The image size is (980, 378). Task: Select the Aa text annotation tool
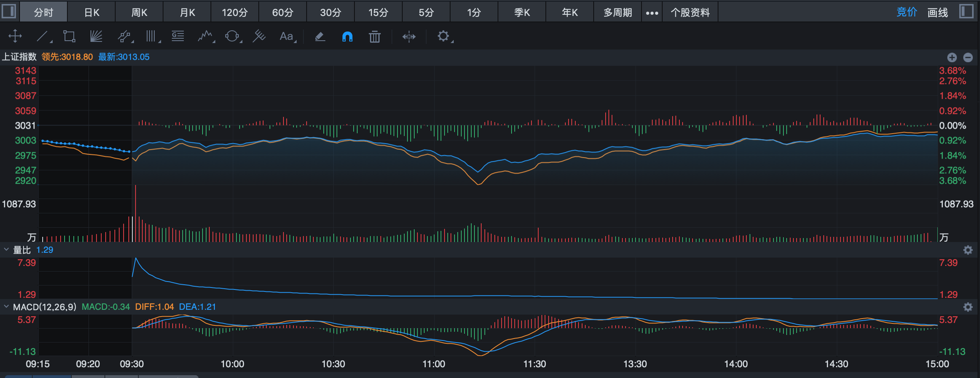pyautogui.click(x=286, y=36)
